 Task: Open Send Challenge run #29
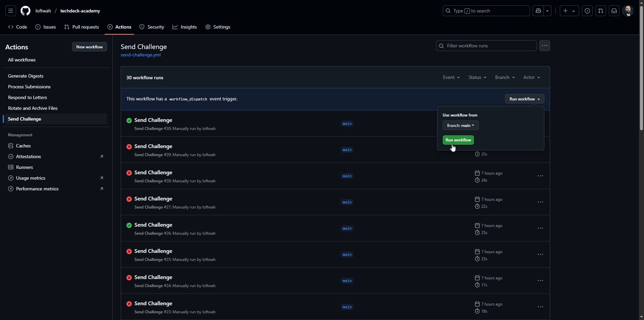click(153, 146)
